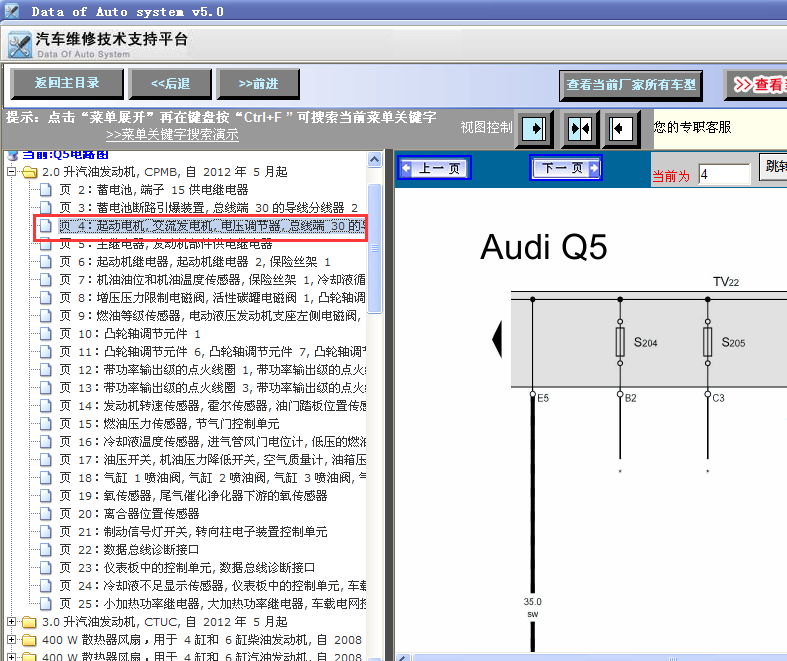This screenshot has height=661, width=787.
Task: Click the S205 fuse symbol in diagram
Action: click(x=708, y=342)
